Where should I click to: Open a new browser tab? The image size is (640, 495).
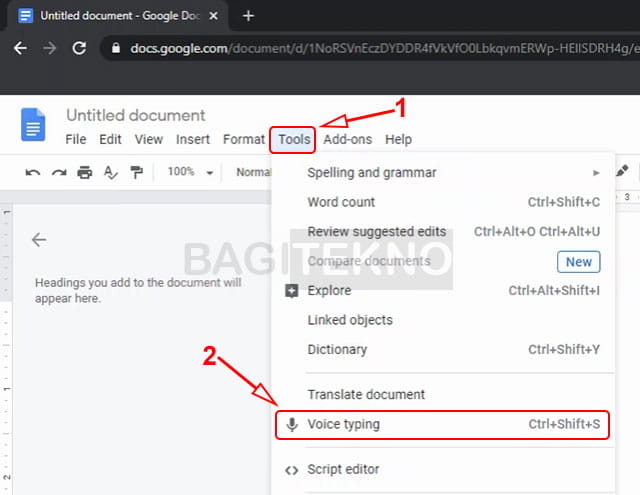pos(248,16)
